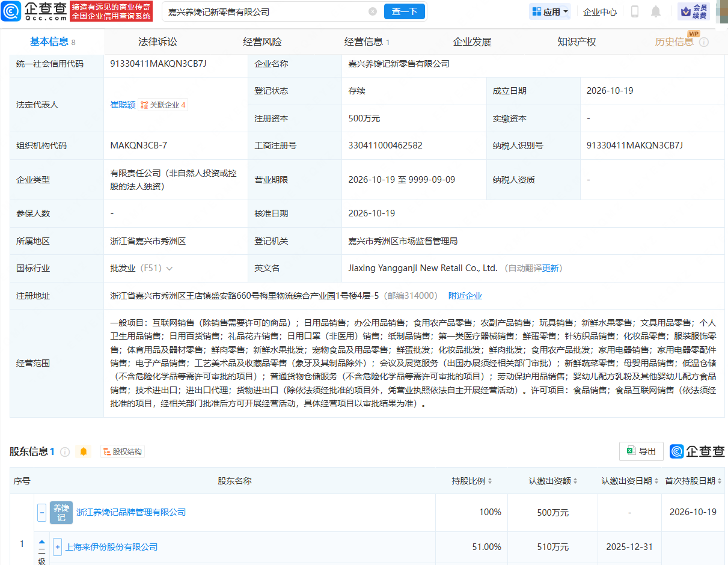728x565 pixels.
Task: Click the 所属地区 value 浙江省嘉兴市秀洲区
Action: click(x=148, y=241)
